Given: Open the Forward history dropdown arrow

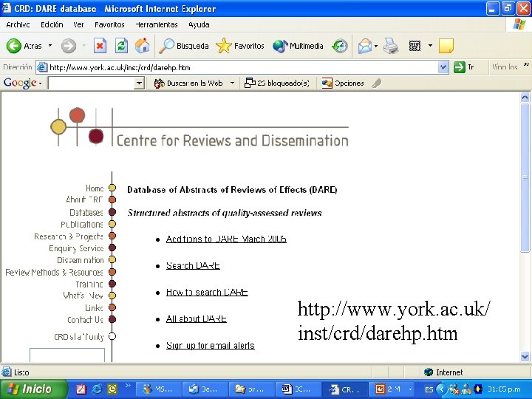Looking at the screenshot, I should pos(83,46).
